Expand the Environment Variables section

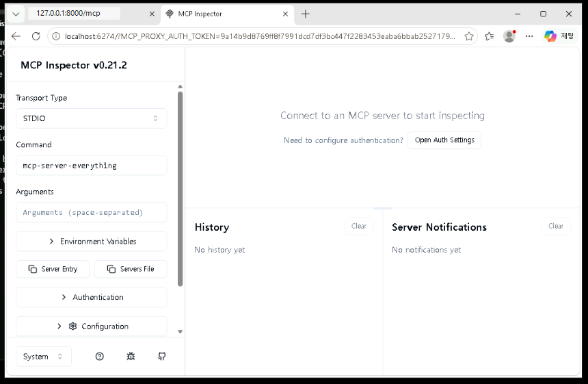[91, 241]
